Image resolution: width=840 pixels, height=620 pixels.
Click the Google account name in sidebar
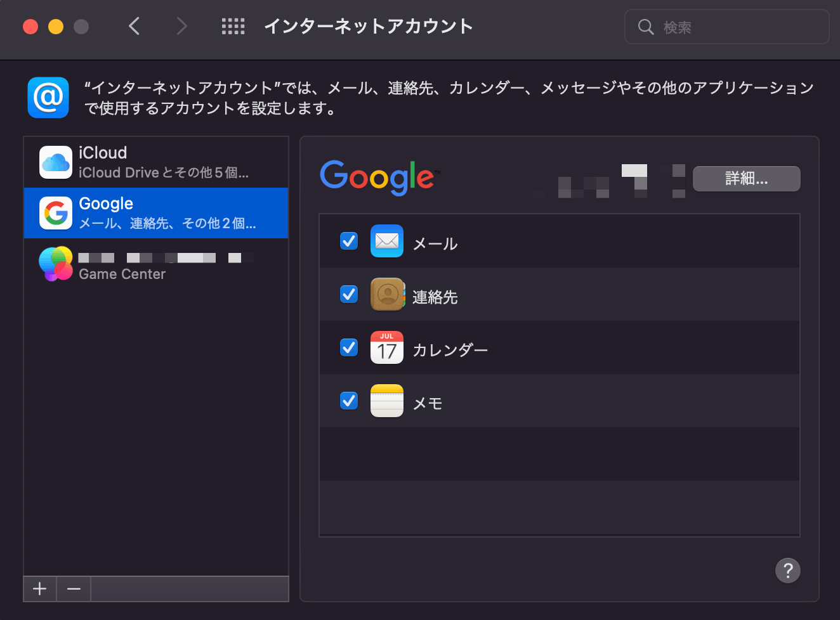[106, 203]
